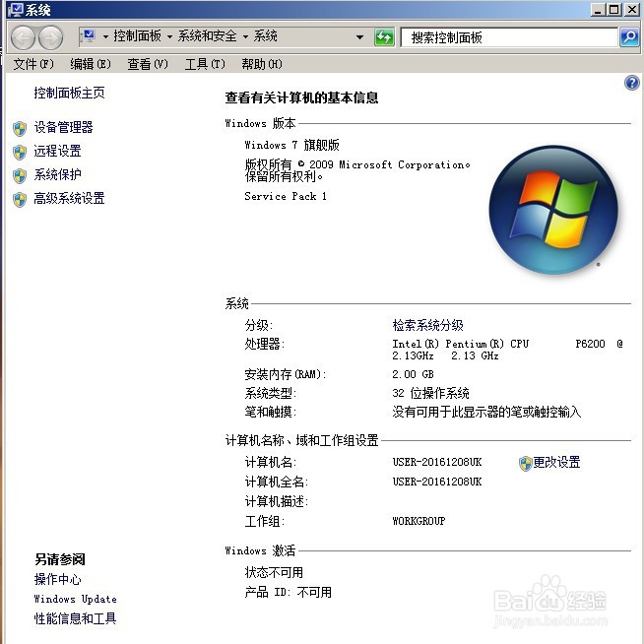
Task: Click the text Windows 7 旗舰版
Action: (x=291, y=145)
